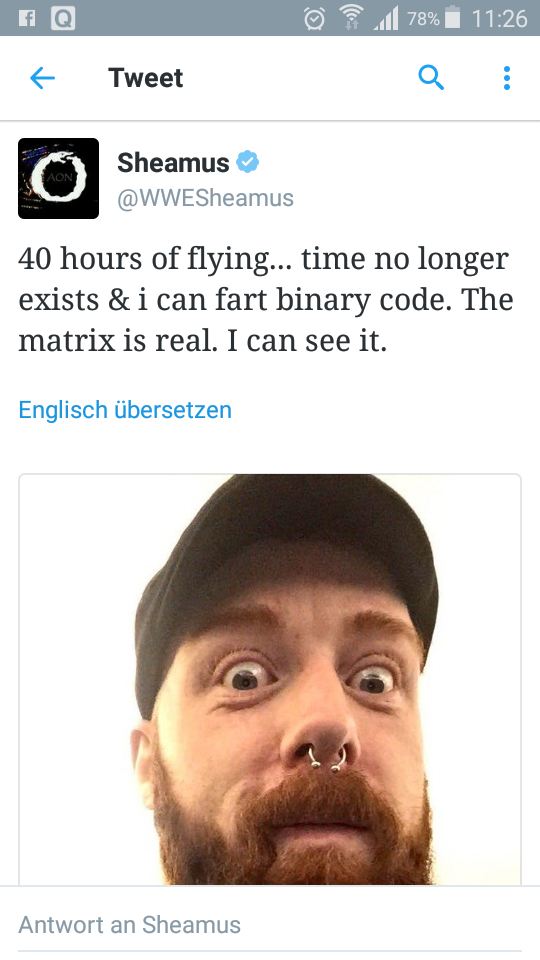Tap the Facebook notification icon
The image size is (540, 960).
click(x=26, y=18)
